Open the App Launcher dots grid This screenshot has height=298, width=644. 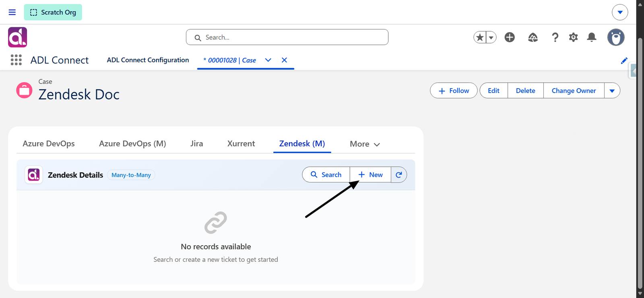pos(16,60)
